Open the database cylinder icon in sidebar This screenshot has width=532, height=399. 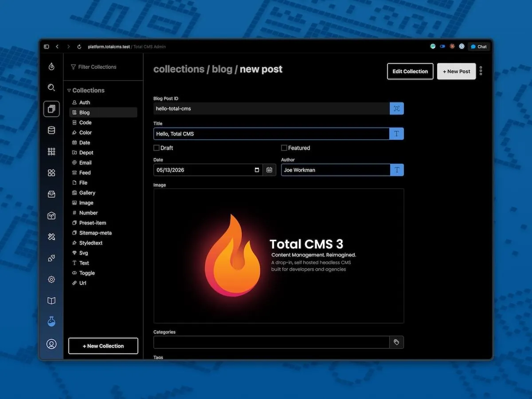(51, 130)
